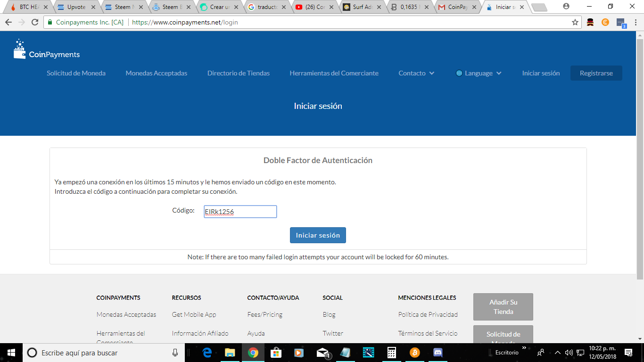Open Discord from the taskbar
This screenshot has height=362, width=644.
[438, 353]
